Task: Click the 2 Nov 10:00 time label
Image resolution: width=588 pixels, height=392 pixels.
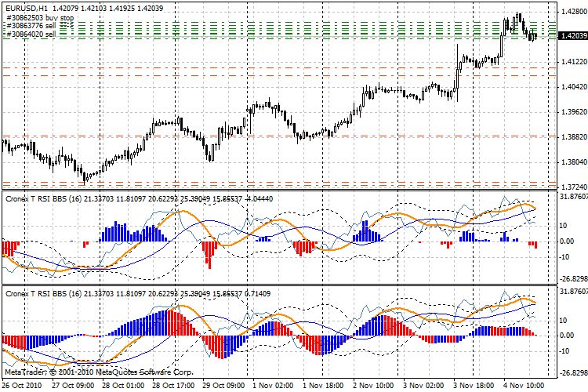Action: coord(373,385)
